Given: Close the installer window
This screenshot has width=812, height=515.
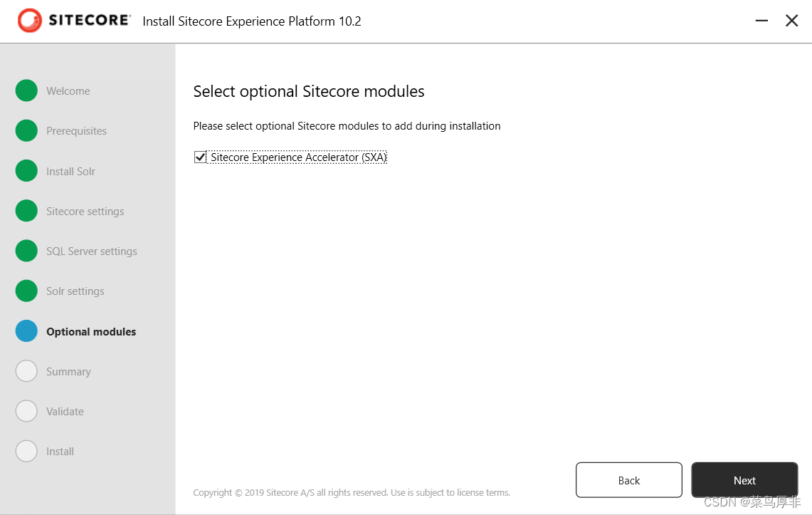Looking at the screenshot, I should click(791, 21).
